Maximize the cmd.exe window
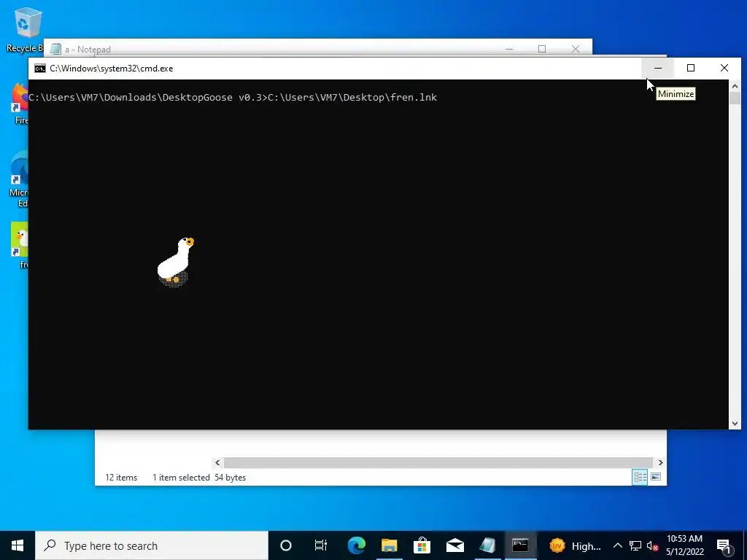Image resolution: width=747 pixels, height=560 pixels. point(691,68)
